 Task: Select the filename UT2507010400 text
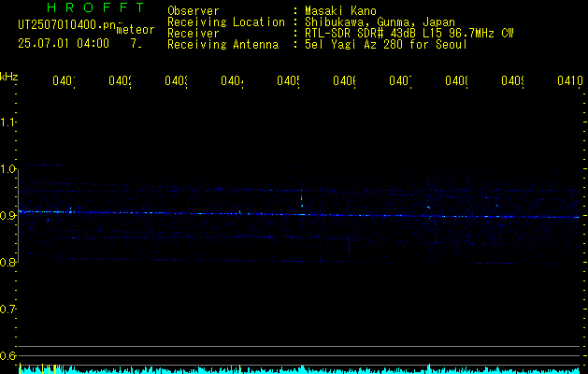point(66,25)
